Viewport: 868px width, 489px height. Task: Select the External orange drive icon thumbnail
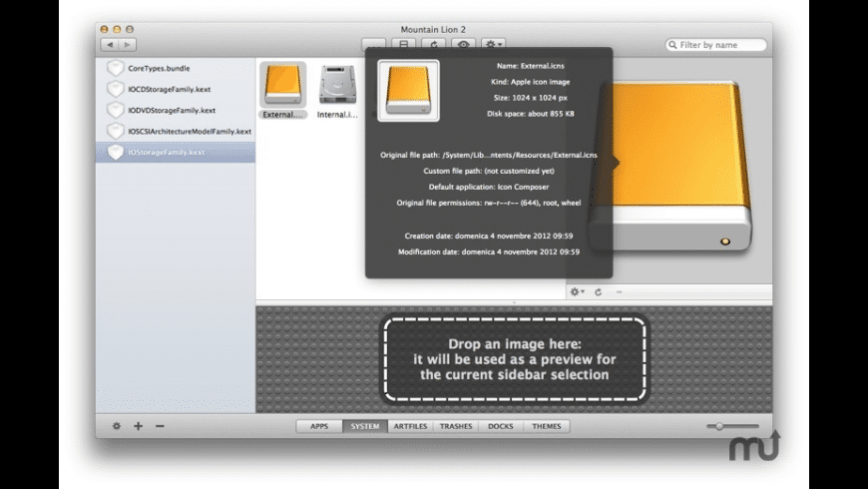pyautogui.click(x=283, y=84)
